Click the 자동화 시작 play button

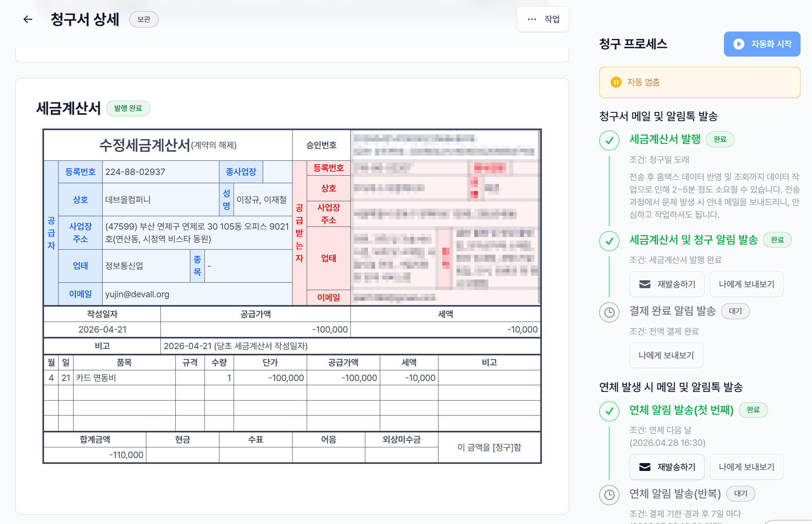click(x=762, y=44)
